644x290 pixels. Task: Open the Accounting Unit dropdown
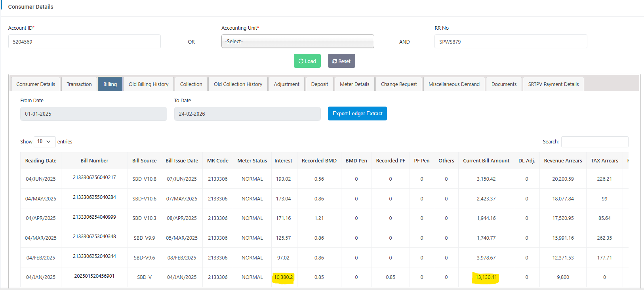click(297, 41)
